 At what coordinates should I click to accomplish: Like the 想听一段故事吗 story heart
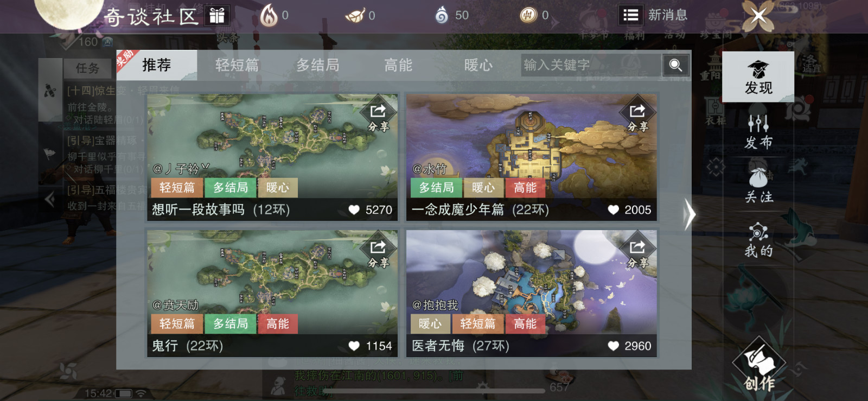click(354, 209)
